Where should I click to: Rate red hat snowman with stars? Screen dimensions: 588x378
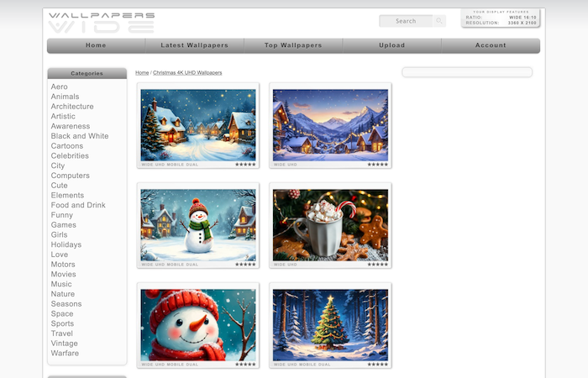pos(245,364)
